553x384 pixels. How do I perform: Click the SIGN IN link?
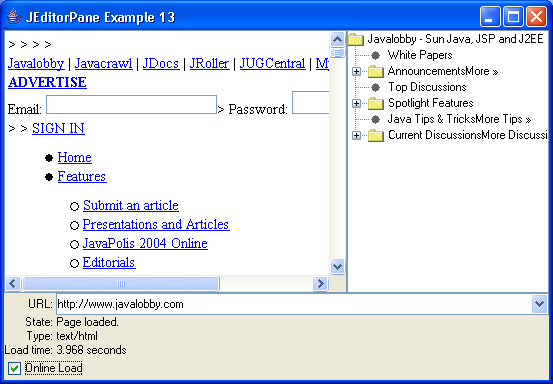pos(58,128)
